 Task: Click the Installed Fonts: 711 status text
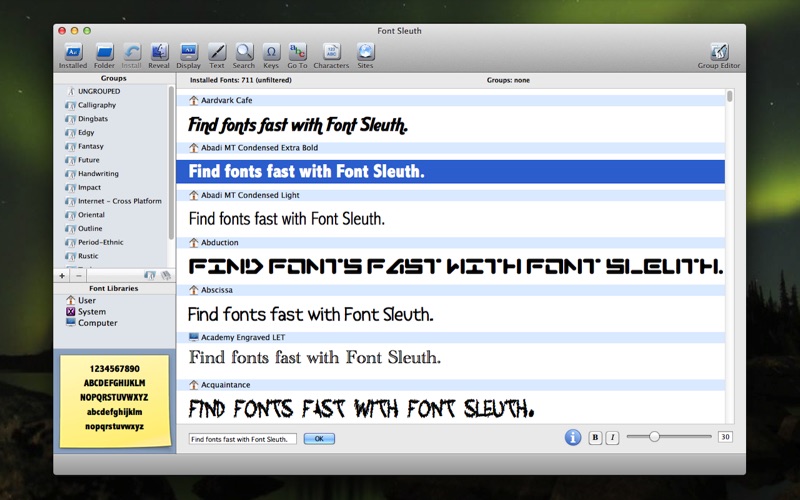click(241, 80)
